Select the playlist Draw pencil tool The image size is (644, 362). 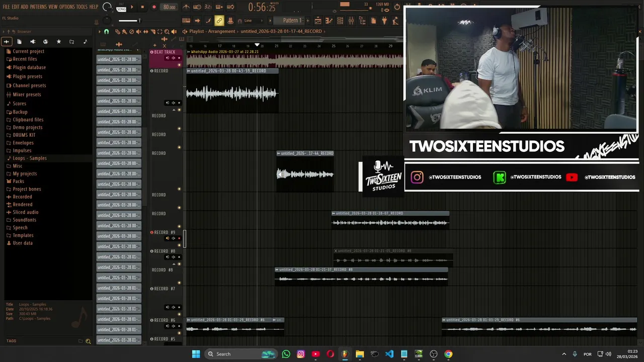pos(117,31)
